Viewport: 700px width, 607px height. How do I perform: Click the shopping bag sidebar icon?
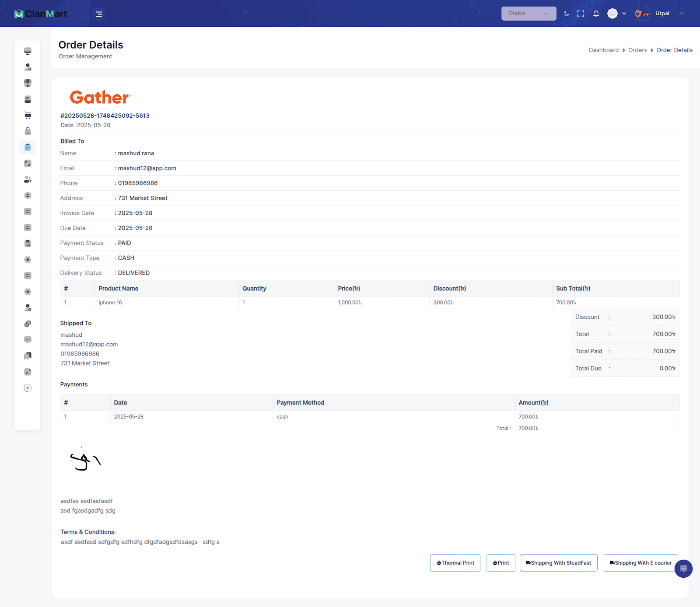[28, 131]
